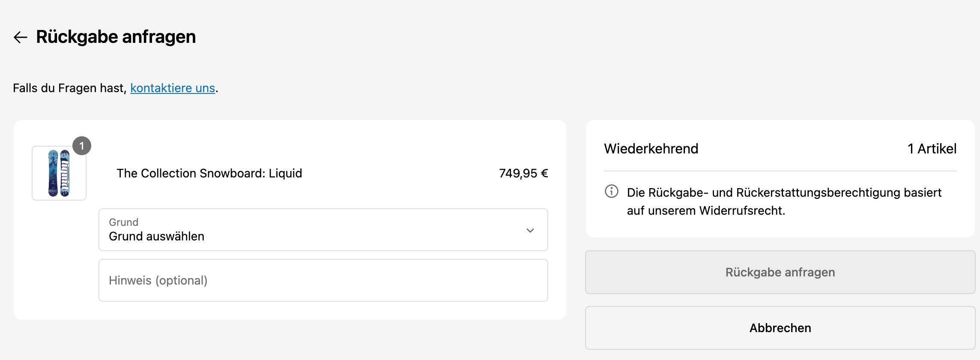
Task: Click the price 749,95 € text
Action: (523, 173)
